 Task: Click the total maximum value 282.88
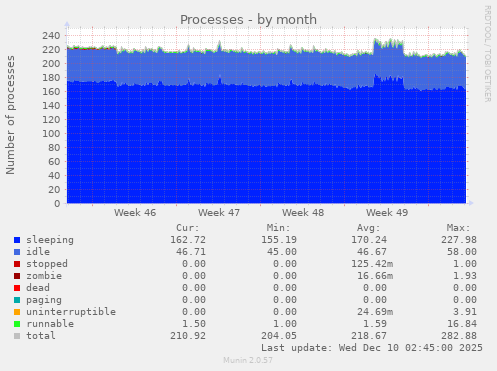point(459,336)
